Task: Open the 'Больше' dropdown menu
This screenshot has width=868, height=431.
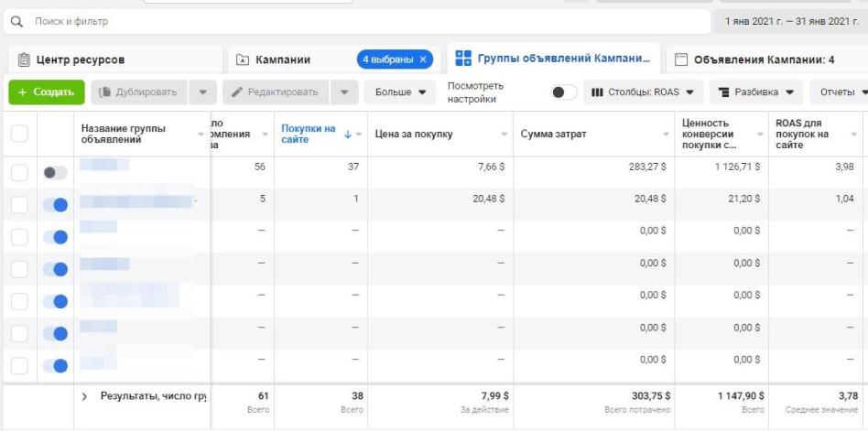Action: tap(399, 92)
